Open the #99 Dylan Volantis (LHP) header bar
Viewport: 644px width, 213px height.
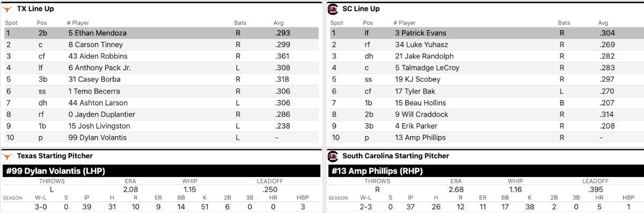[161, 171]
